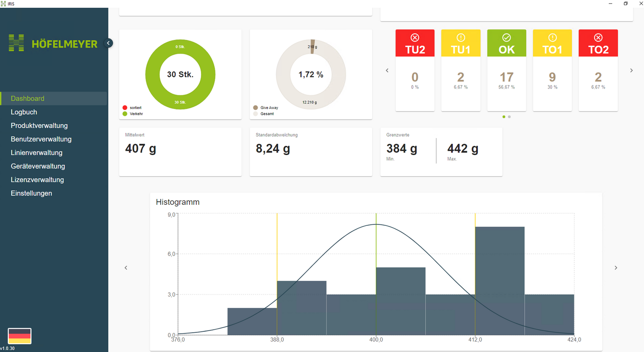Click the red TO2 error icon

(598, 38)
